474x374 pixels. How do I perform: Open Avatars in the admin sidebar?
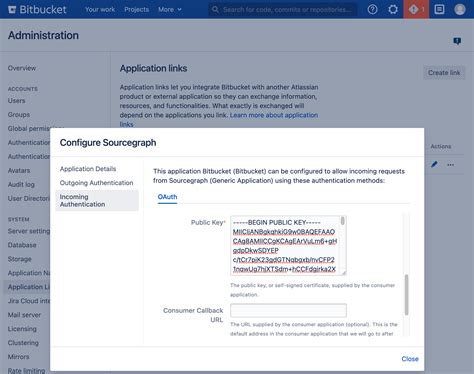19,170
